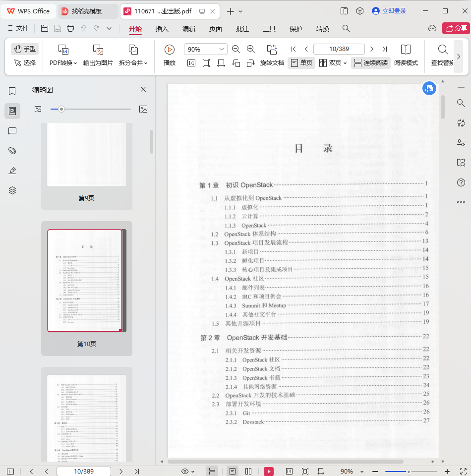471x476 pixels.
Task: Expand the 90% zoom level dropdown
Action: point(221,49)
